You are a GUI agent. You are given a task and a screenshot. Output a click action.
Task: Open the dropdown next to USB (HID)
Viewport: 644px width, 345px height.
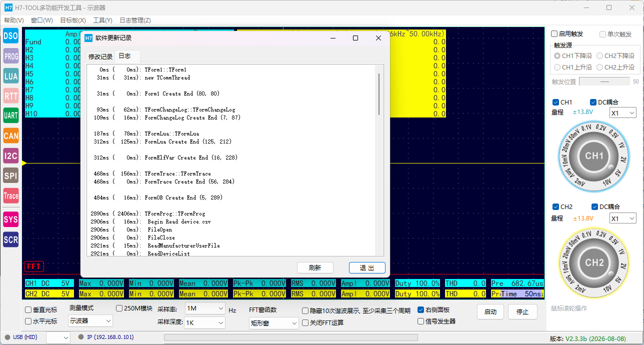(58, 337)
